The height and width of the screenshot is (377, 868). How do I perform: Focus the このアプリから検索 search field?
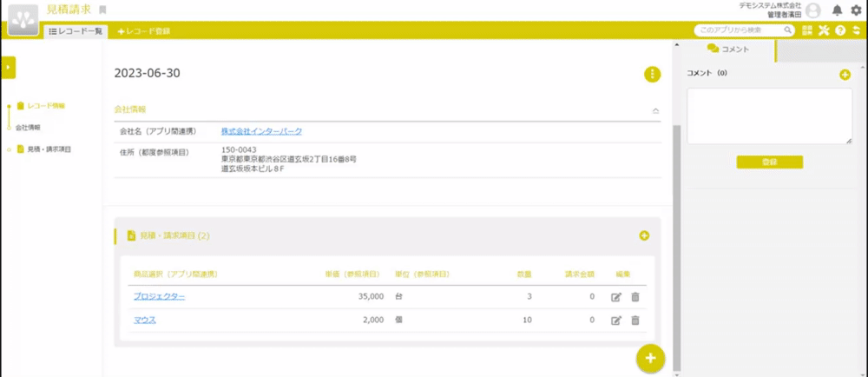(x=743, y=30)
